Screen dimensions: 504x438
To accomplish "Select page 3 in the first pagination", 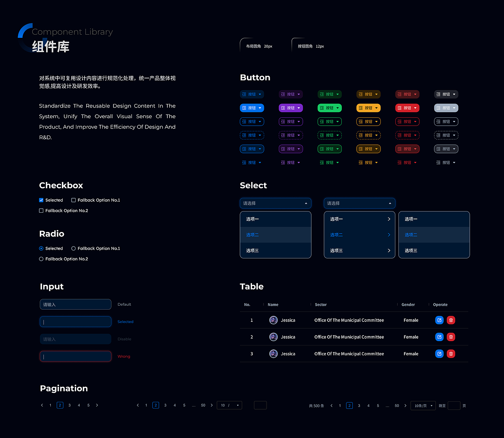I will pos(69,405).
